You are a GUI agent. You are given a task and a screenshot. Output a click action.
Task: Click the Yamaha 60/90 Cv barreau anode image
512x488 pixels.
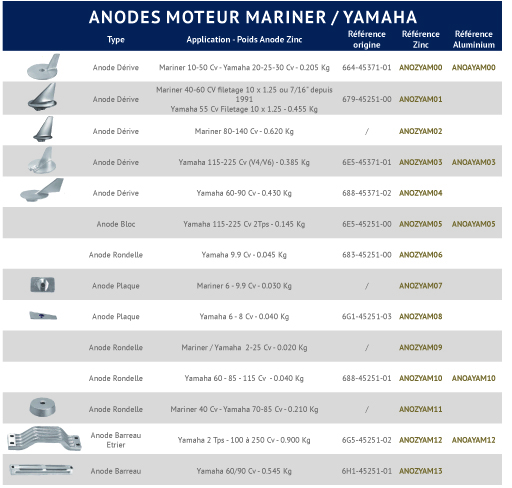41,470
